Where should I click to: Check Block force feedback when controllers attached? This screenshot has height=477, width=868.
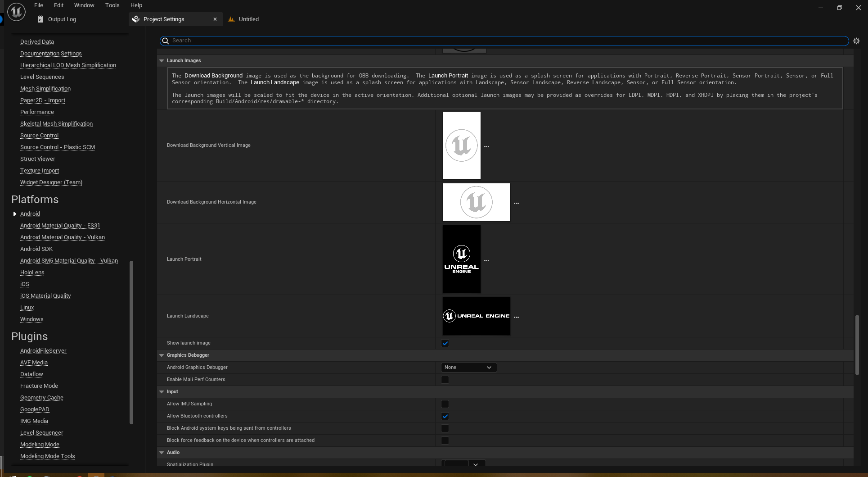(445, 441)
